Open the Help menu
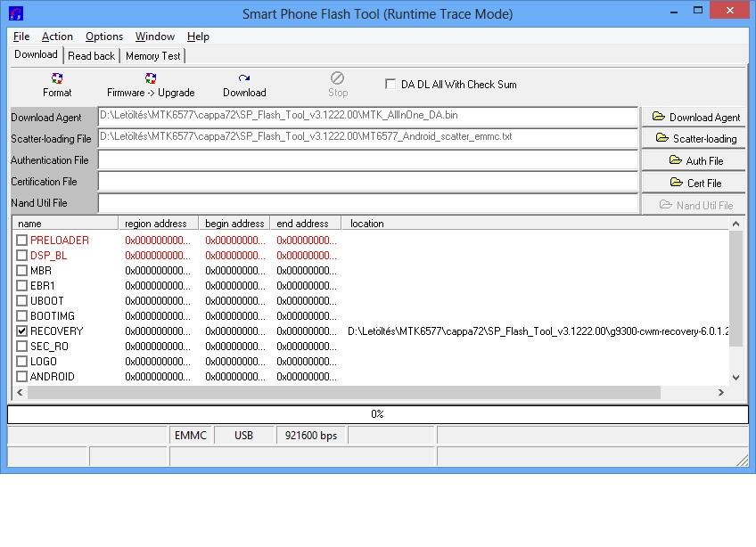 click(198, 37)
